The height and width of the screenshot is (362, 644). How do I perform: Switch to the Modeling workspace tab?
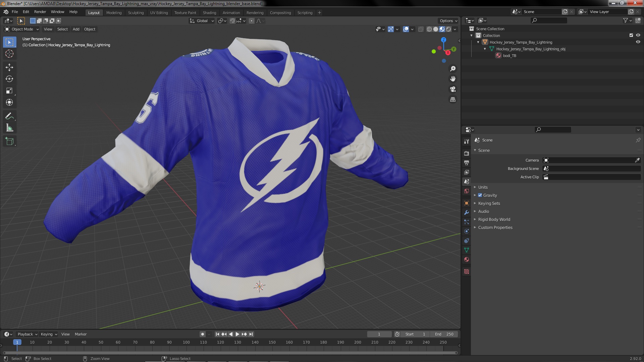click(114, 13)
